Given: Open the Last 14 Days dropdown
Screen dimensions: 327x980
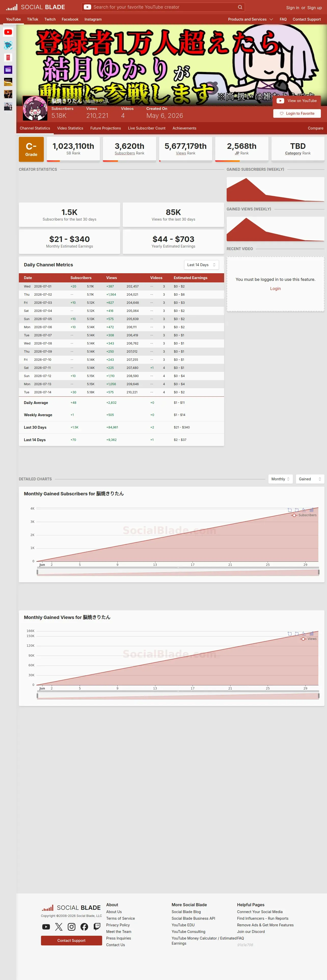Looking at the screenshot, I should [201, 265].
